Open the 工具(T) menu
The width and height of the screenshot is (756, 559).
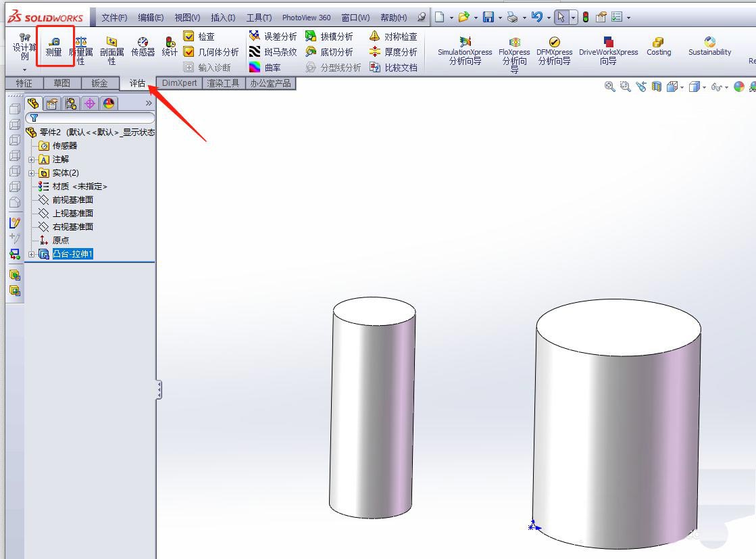259,18
